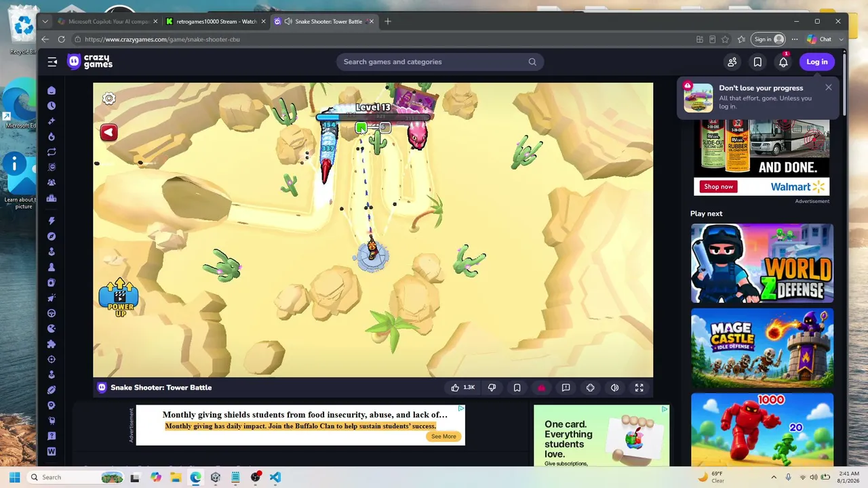868x488 pixels.
Task: Open the friends icon in the header
Action: click(732, 62)
